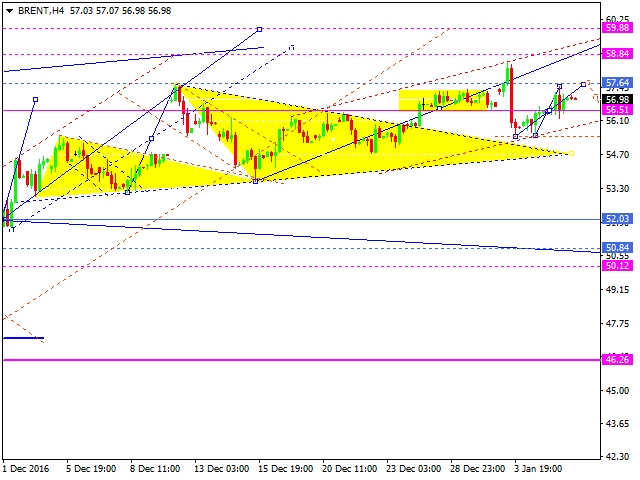Select the 23 Dec 03:00 time axis label

click(414, 469)
